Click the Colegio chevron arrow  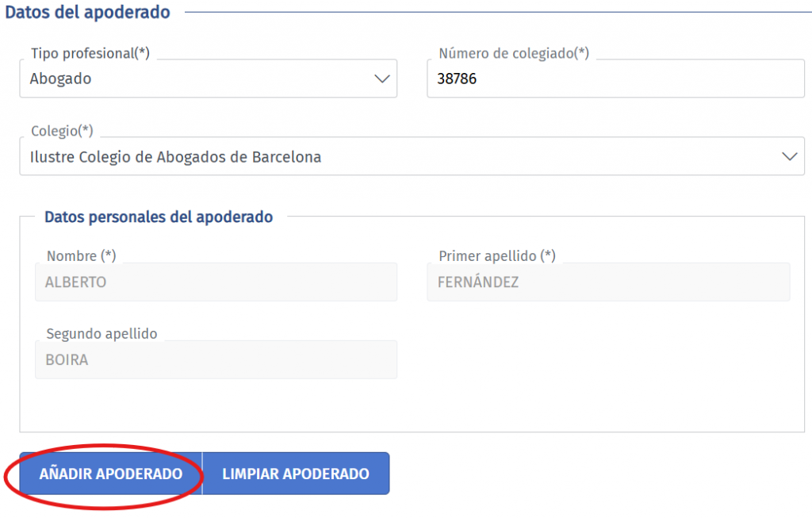[x=789, y=157]
